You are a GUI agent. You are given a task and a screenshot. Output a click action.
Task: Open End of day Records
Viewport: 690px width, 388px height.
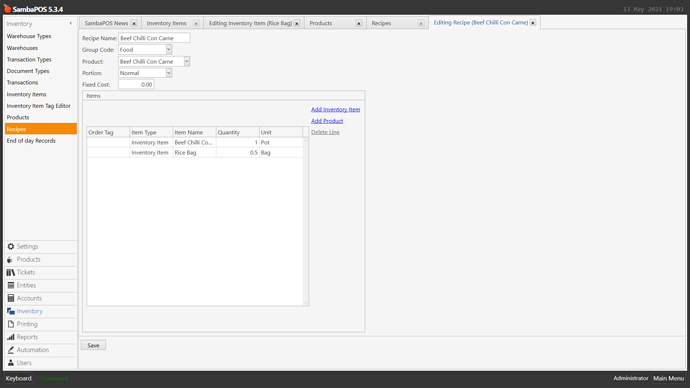[31, 141]
